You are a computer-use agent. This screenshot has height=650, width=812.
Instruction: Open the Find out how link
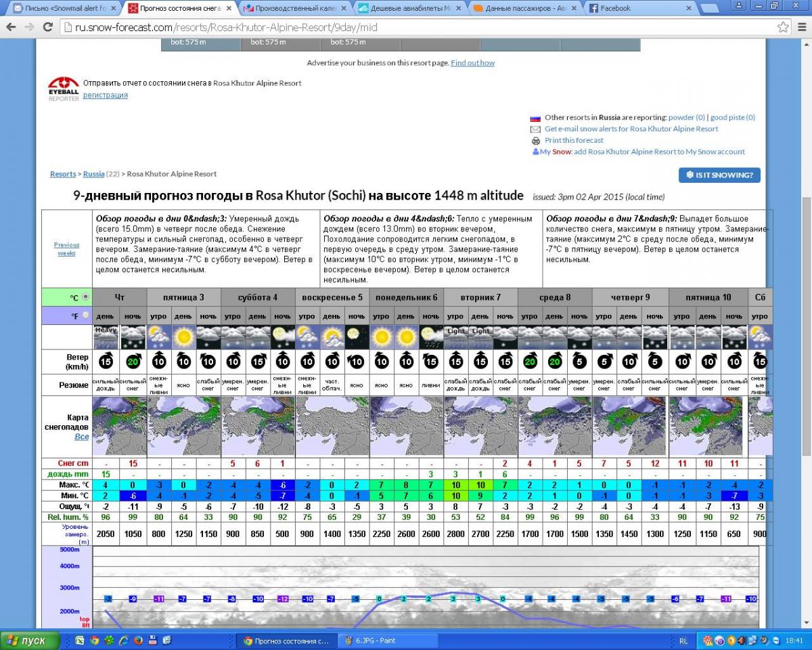[x=473, y=63]
